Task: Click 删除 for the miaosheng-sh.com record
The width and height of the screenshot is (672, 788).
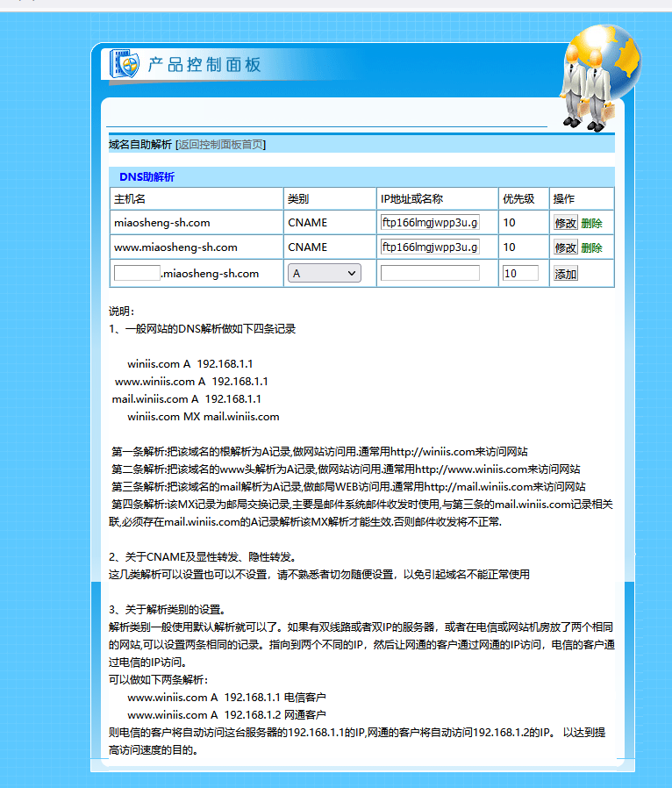Action: 591,223
